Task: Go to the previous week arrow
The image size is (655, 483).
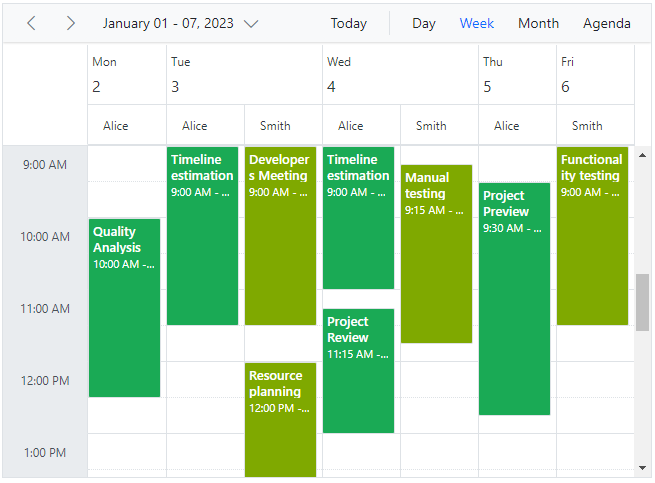Action: click(31, 23)
